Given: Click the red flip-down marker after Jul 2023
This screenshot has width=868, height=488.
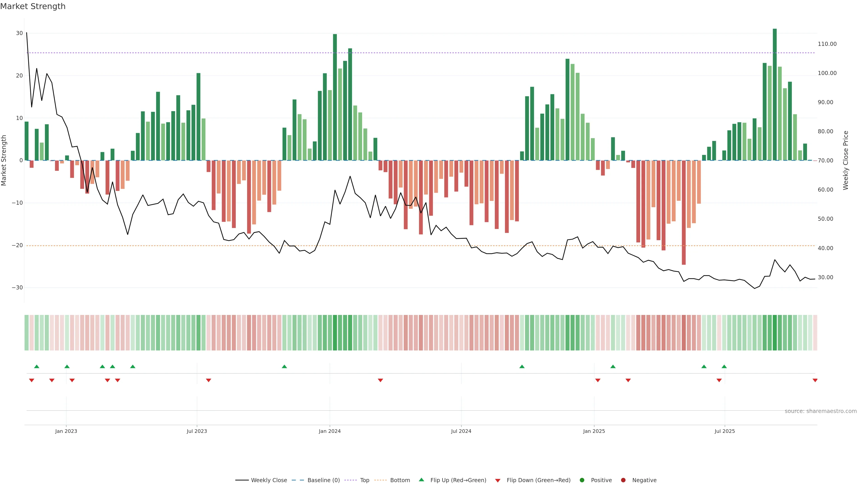Looking at the screenshot, I should [x=209, y=380].
